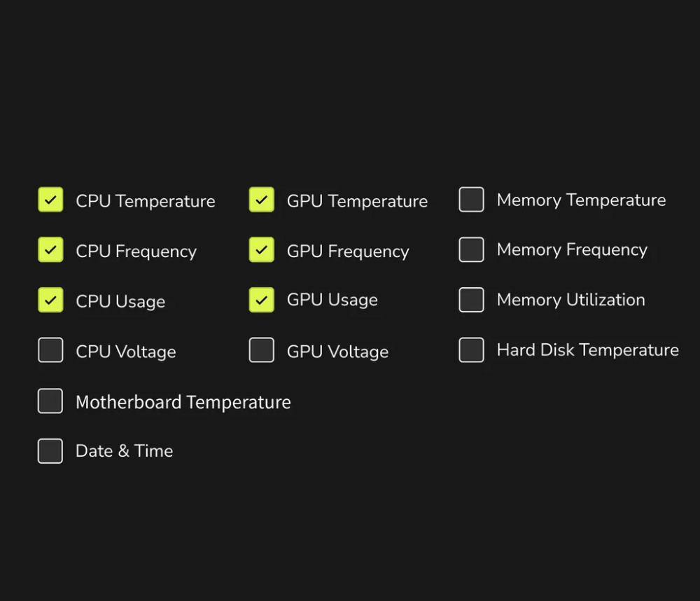Enable the Hard Disk Temperature checkbox

(472, 350)
